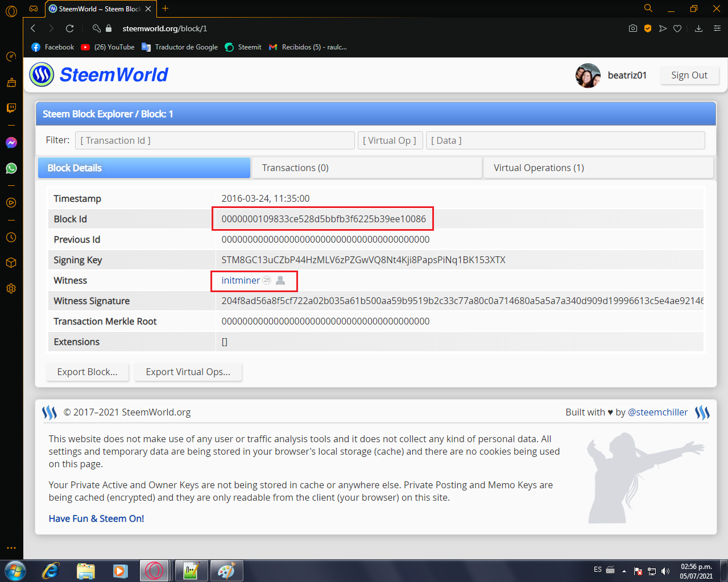Open Facebook bookmark
This screenshot has height=582, width=728.
(53, 47)
